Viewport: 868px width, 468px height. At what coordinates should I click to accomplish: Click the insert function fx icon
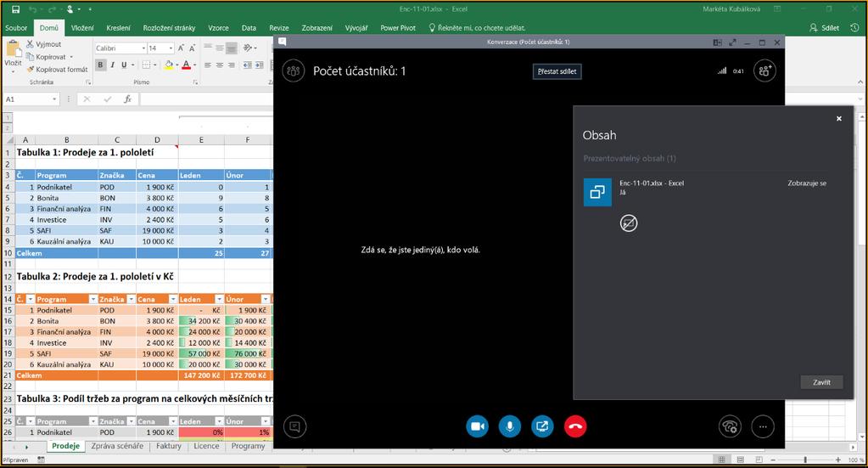(x=127, y=99)
